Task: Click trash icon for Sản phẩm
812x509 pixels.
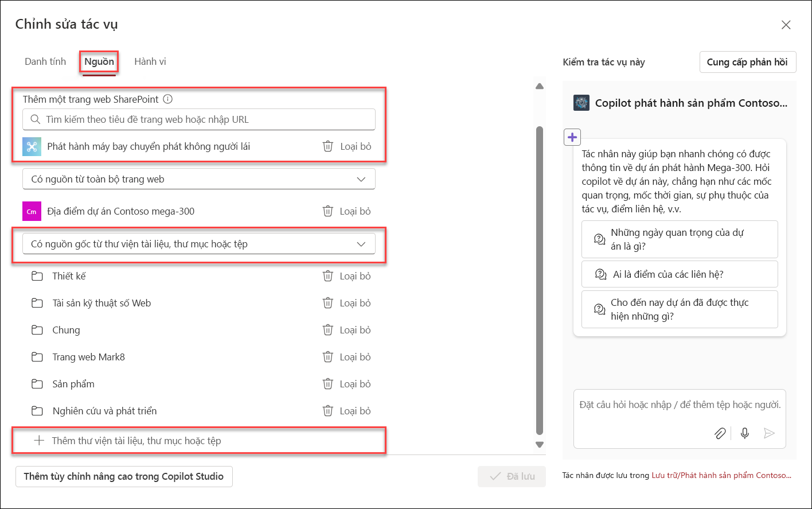Action: click(328, 384)
